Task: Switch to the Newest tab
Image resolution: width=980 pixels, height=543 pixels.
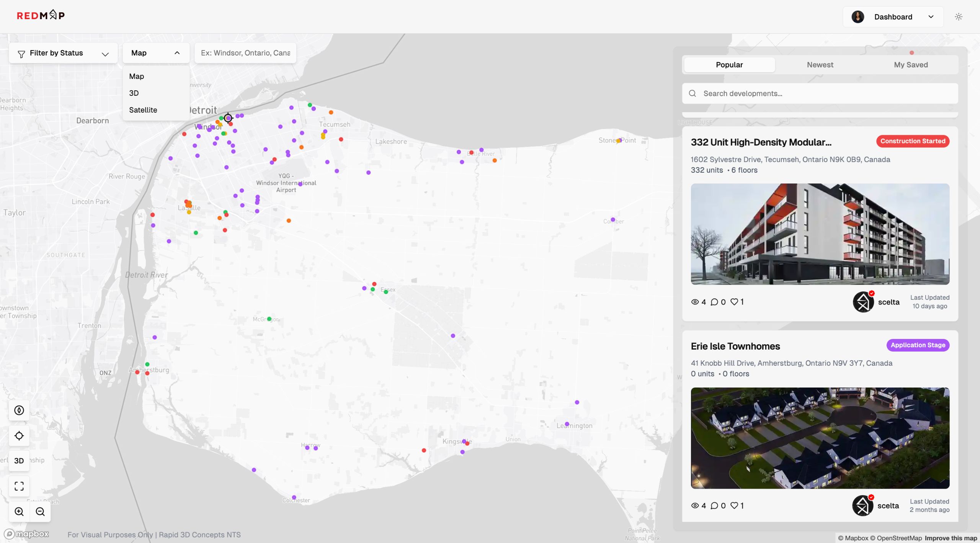Action: [x=820, y=65]
